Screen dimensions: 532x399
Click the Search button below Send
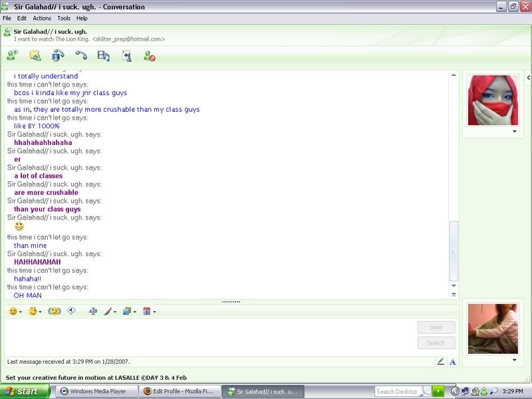[436, 343]
